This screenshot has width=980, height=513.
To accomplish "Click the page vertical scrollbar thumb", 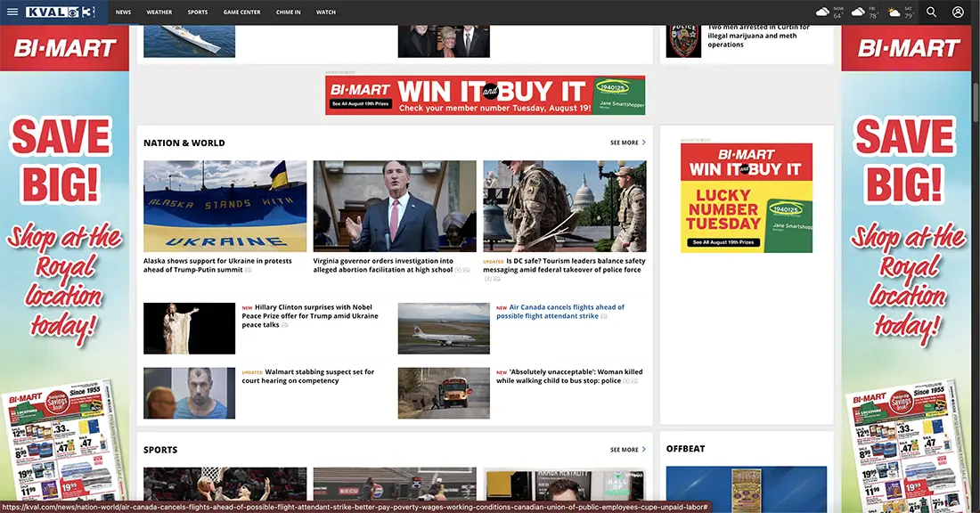I will coord(976,102).
